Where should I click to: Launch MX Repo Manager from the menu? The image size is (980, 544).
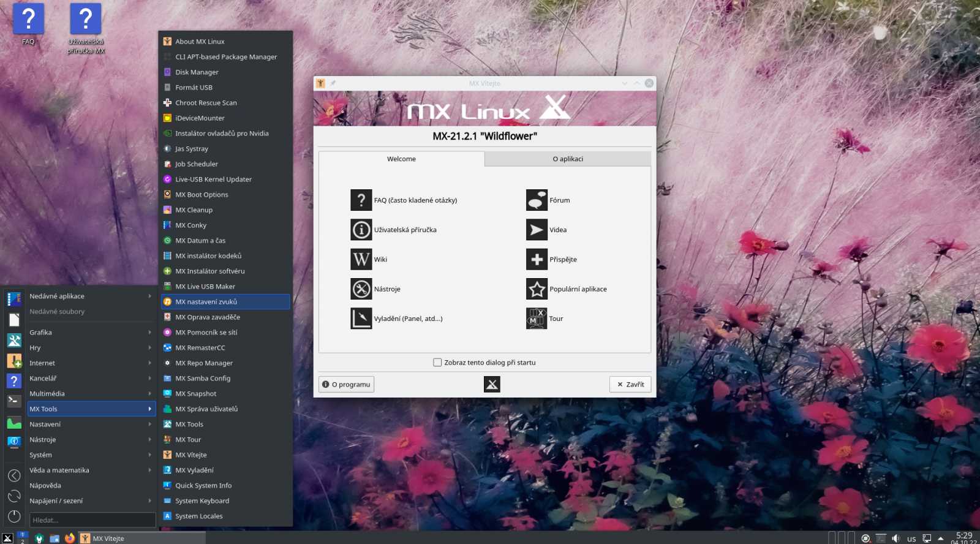(225, 363)
